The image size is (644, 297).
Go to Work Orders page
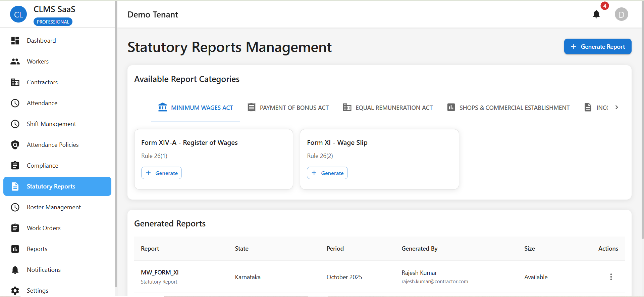pos(44,228)
